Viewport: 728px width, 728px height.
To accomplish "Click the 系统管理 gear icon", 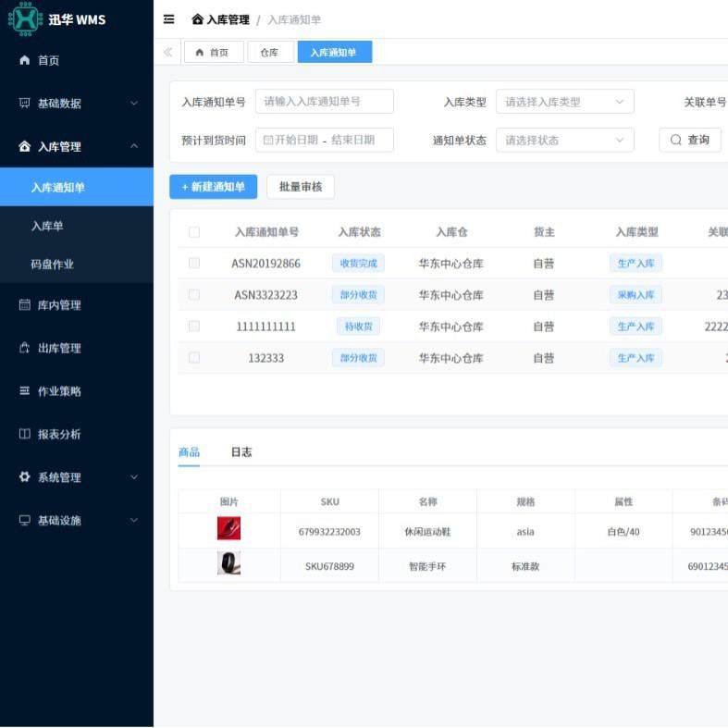I will (x=25, y=476).
